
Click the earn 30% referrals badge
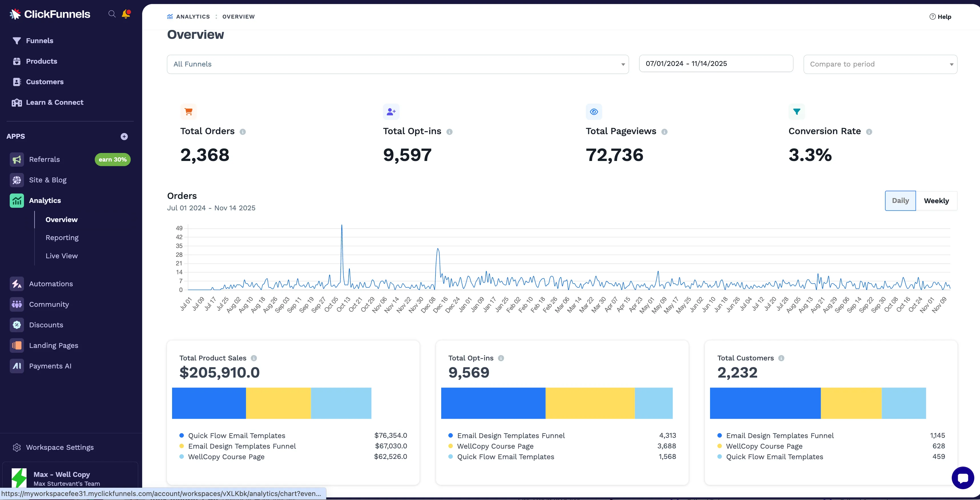click(113, 160)
